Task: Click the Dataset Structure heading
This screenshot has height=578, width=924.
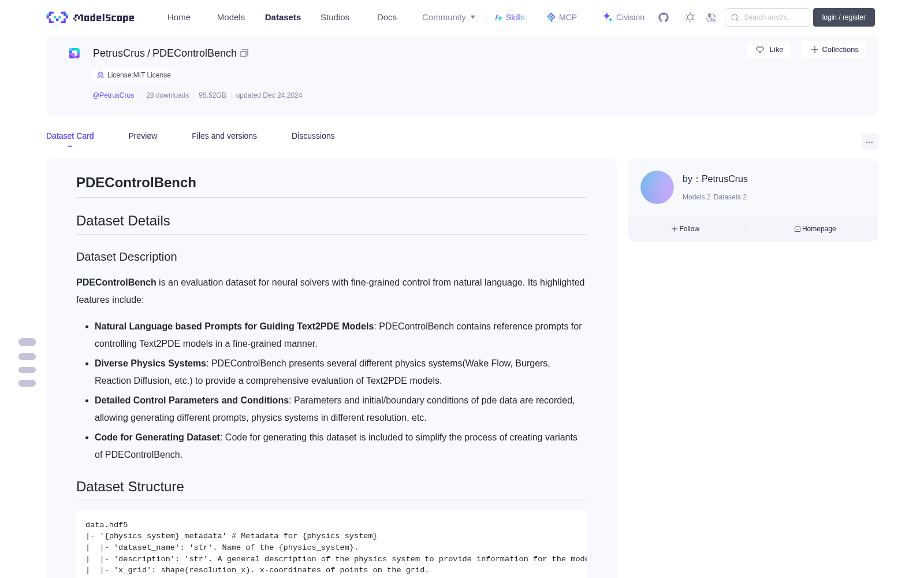Action: (x=130, y=487)
